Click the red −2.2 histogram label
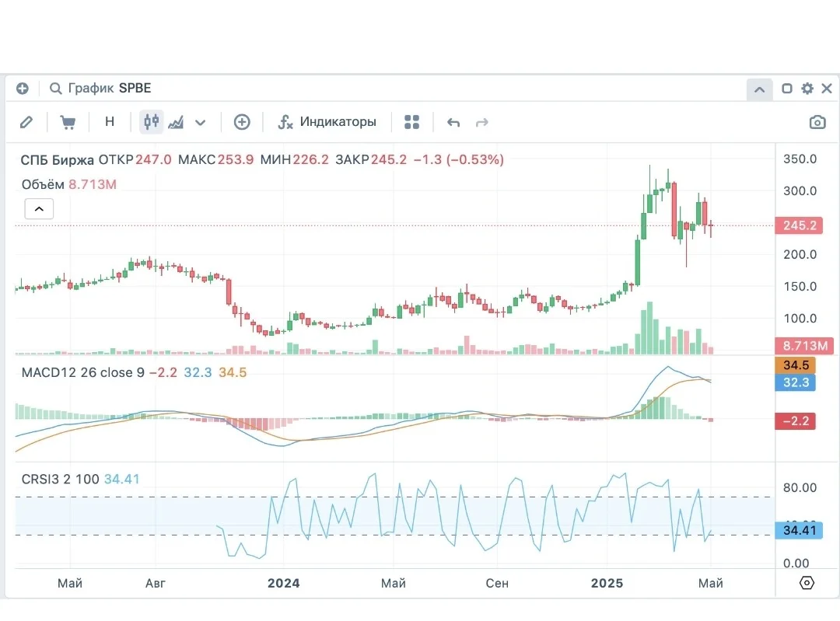The image size is (840, 621). click(796, 420)
